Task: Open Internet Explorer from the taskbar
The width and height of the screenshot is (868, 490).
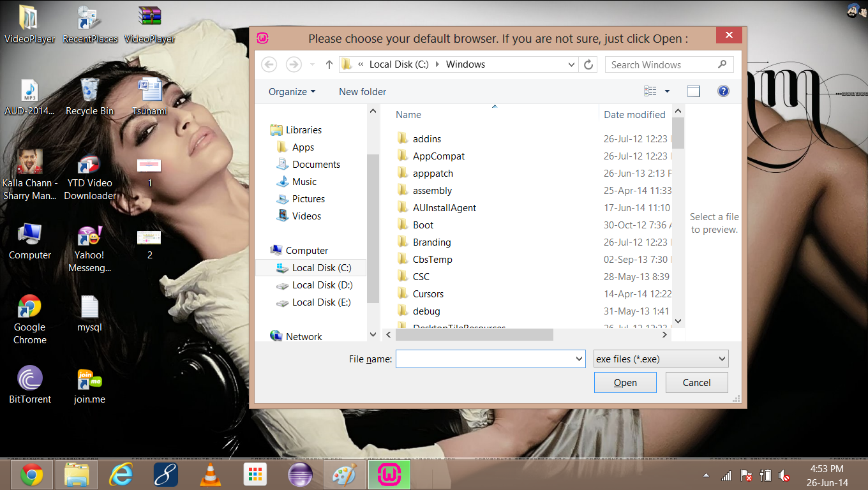Action: point(121,475)
